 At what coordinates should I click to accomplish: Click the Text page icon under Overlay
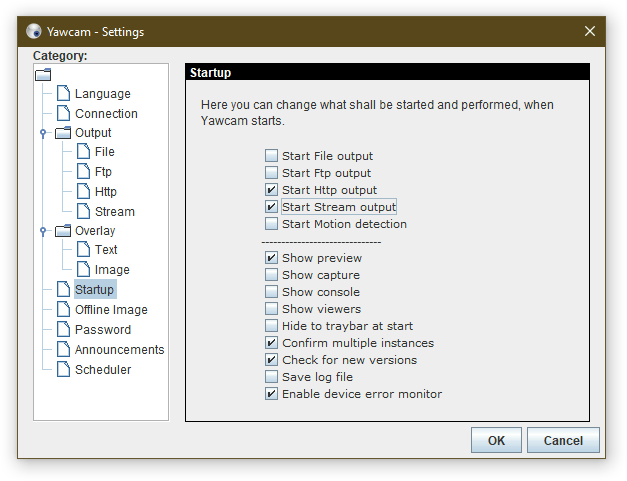coord(83,249)
